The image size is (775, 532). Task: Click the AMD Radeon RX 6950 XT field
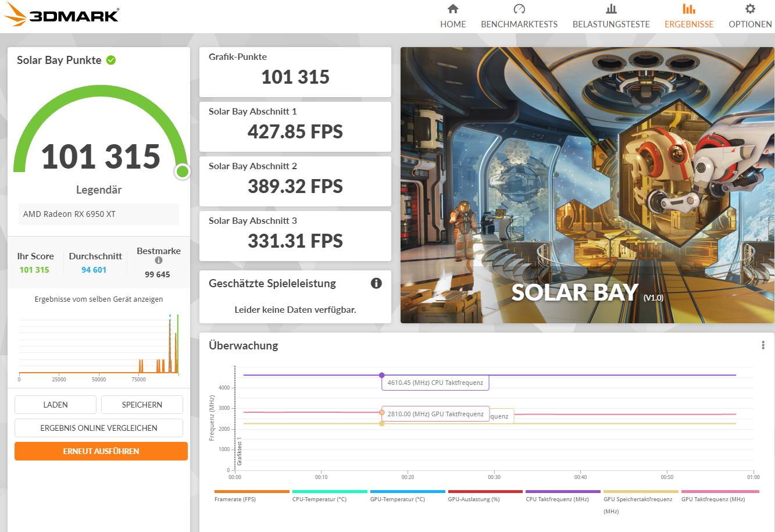[99, 214]
